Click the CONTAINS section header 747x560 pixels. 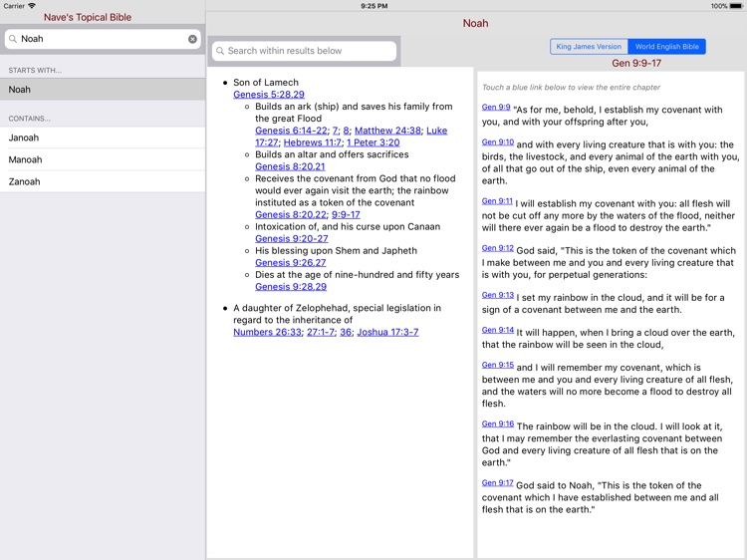(30, 119)
